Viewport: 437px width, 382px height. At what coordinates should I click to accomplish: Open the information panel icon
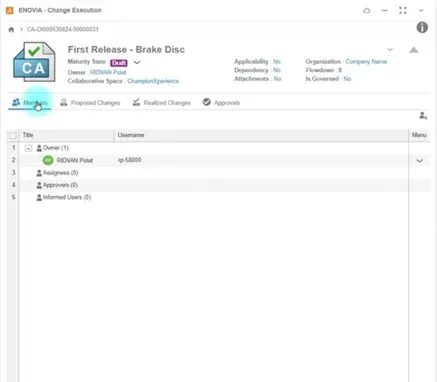[x=422, y=27]
